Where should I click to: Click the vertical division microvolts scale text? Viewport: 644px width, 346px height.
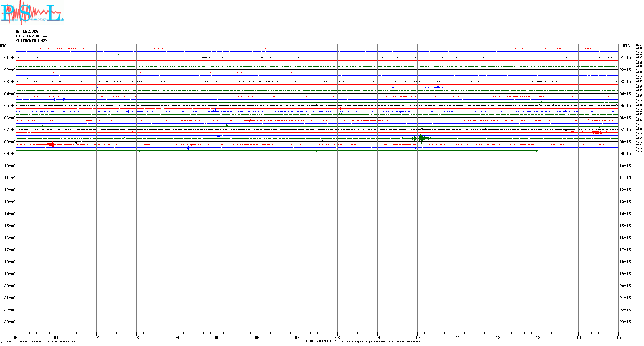pos(41,342)
